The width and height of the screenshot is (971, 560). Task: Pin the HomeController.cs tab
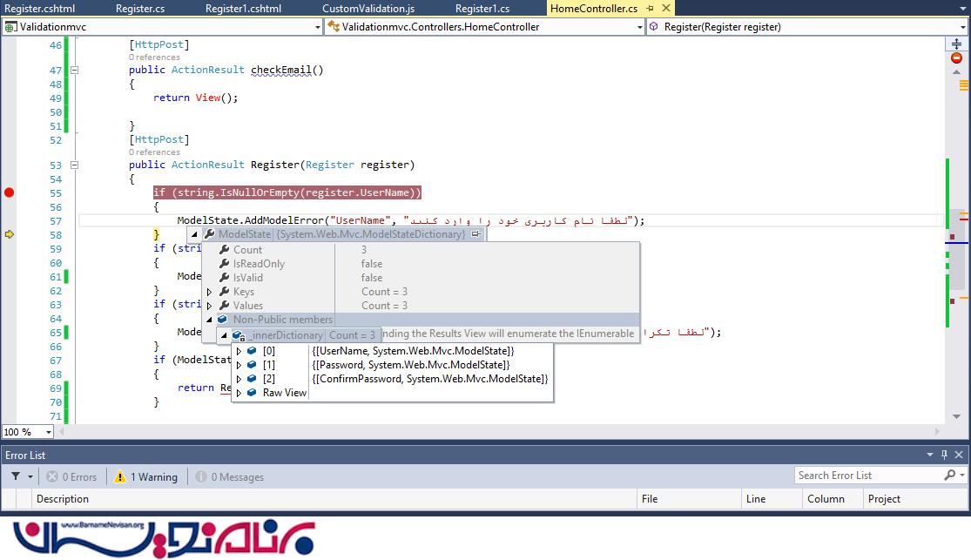click(x=650, y=9)
